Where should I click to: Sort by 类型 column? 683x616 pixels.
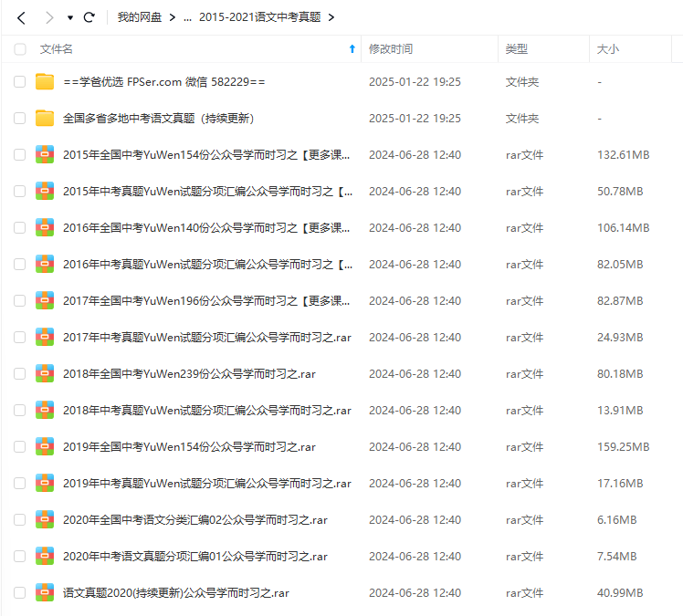(x=516, y=49)
